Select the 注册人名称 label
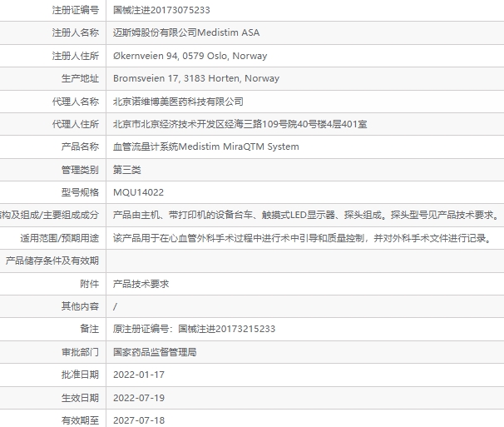The height and width of the screenshot is (427, 504). tap(75, 32)
